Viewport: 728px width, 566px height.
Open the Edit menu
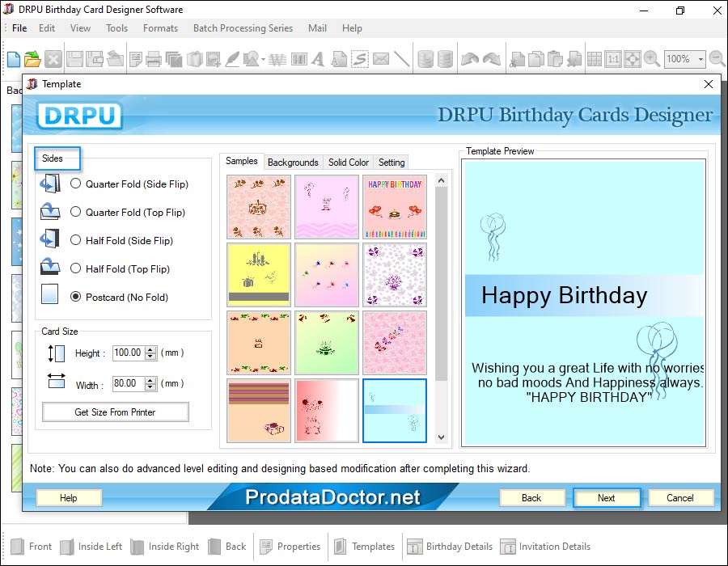coord(46,27)
